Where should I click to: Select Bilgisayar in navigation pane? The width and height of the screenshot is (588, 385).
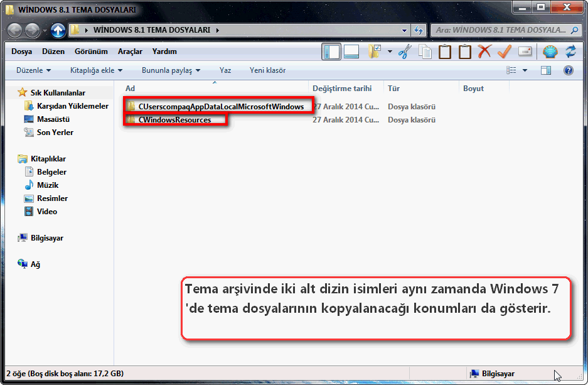tap(47, 238)
